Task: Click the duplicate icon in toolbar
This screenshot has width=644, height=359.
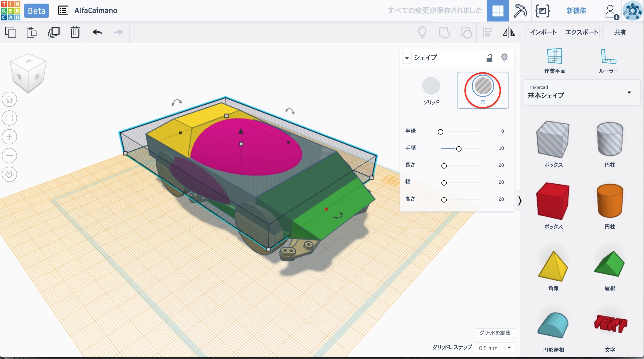Action: tap(53, 32)
